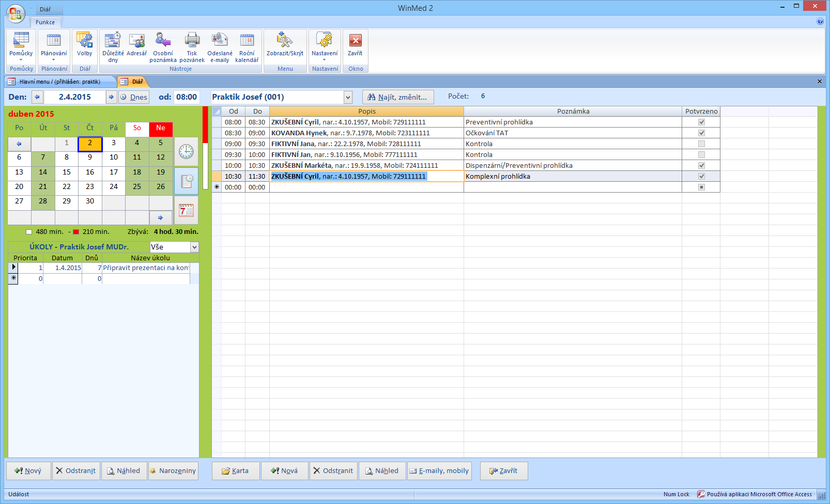This screenshot has height=504, width=830.
Task: Click the clock icon beside calendar
Action: coord(186,151)
